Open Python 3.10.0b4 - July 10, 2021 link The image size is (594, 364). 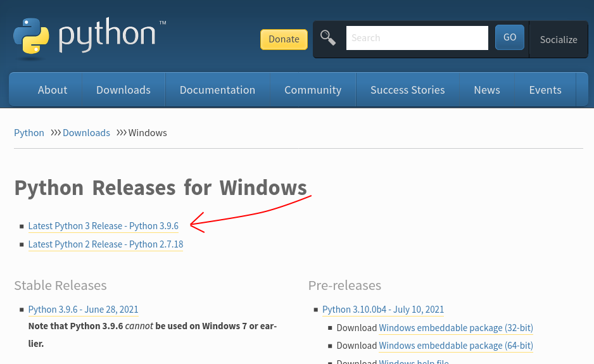pyautogui.click(x=383, y=310)
